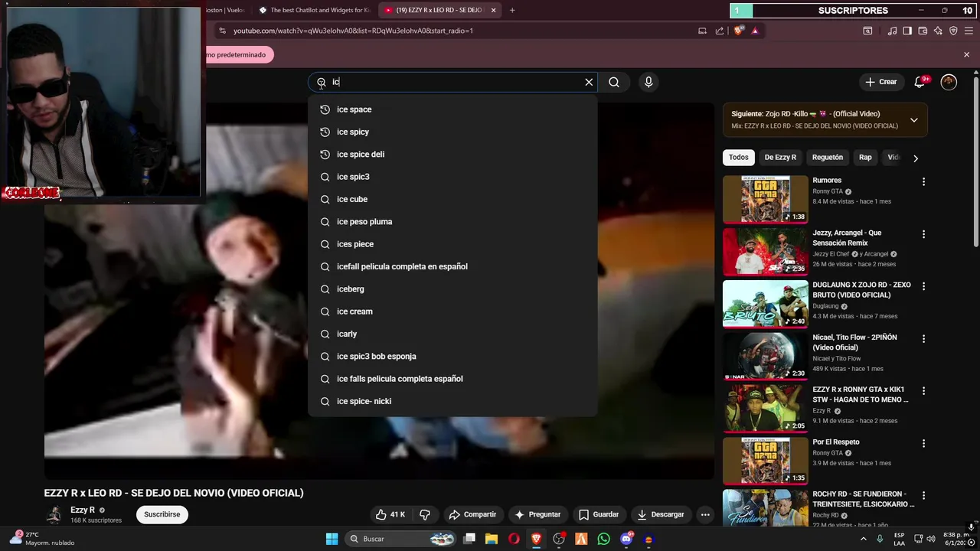Dislike the video with thumbs down
The image size is (980, 551).
[425, 514]
